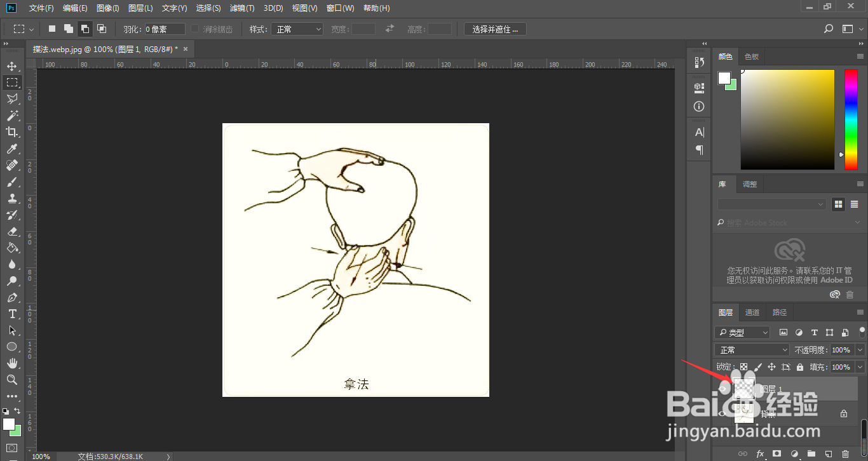Open the Properties panel info icon

(x=699, y=107)
